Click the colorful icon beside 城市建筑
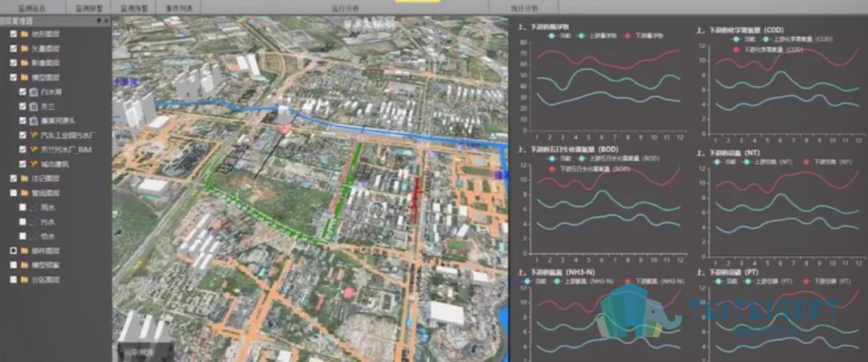 point(33,164)
